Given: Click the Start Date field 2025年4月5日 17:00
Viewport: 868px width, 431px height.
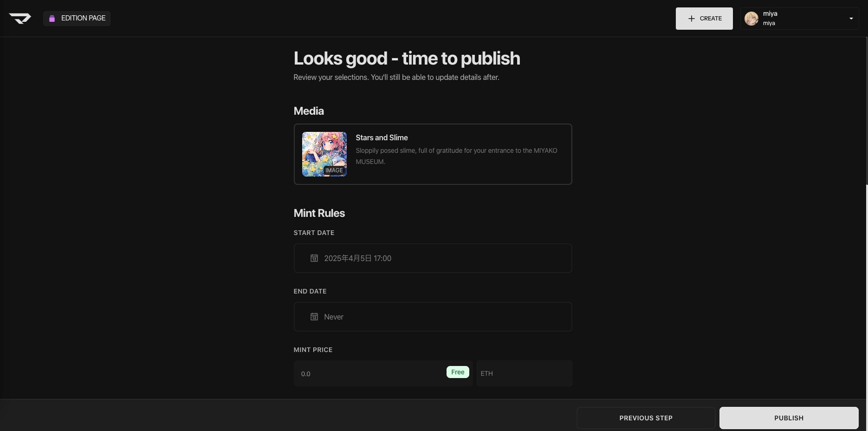Looking at the screenshot, I should [x=433, y=258].
